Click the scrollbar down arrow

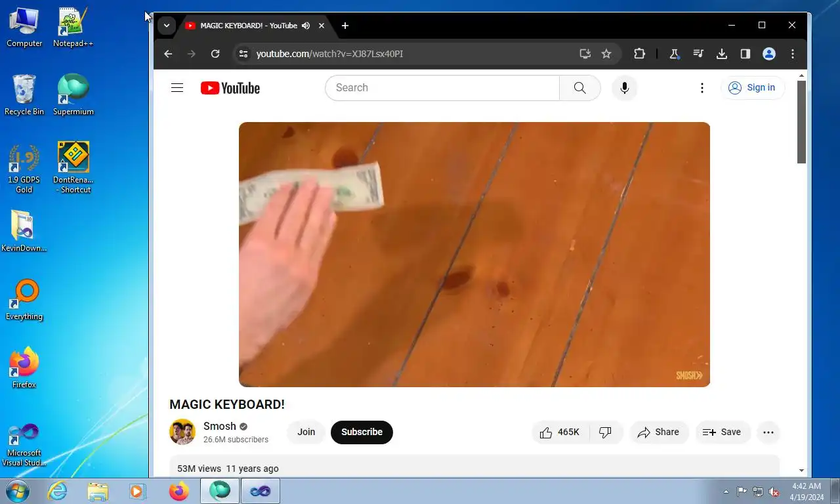[801, 471]
